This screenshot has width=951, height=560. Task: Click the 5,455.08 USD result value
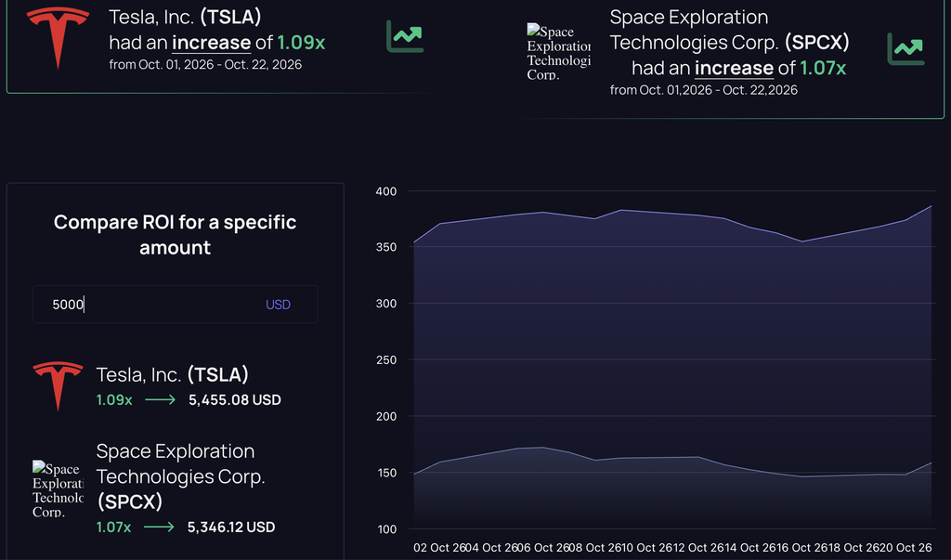[x=235, y=400]
